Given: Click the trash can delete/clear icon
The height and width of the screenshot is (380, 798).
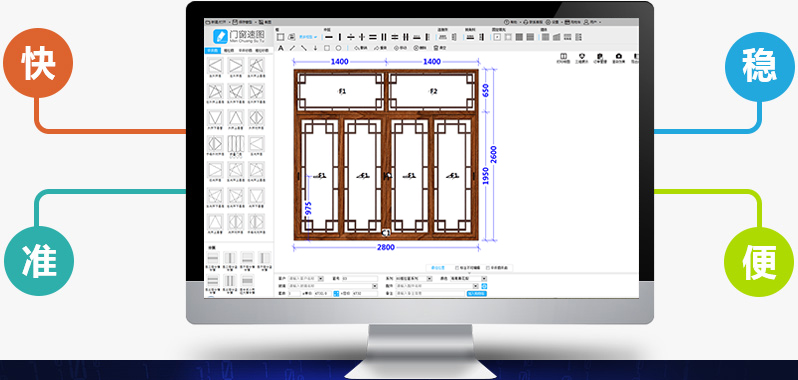Looking at the screenshot, I should [x=436, y=48].
